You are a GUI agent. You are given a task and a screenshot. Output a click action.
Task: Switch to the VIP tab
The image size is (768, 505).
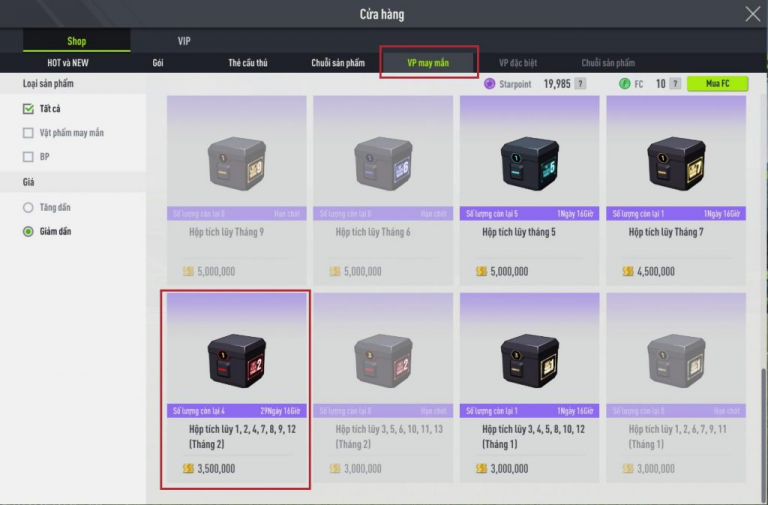pos(184,41)
